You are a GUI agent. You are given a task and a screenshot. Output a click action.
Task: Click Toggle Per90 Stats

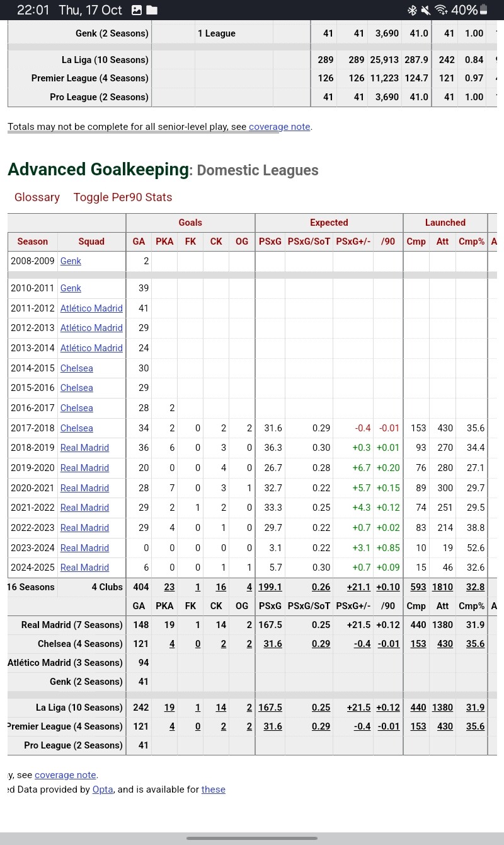point(123,197)
